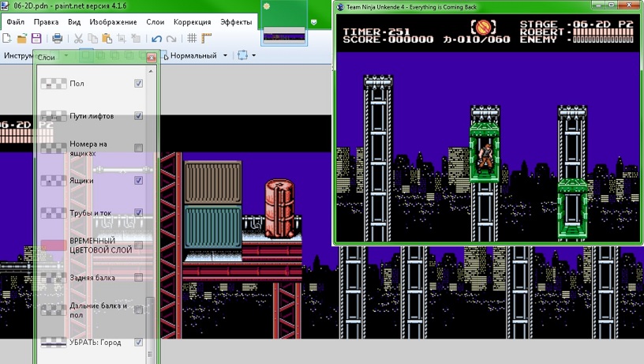
Task: Click the Print icon in paint.net toolbar
Action: click(x=58, y=39)
